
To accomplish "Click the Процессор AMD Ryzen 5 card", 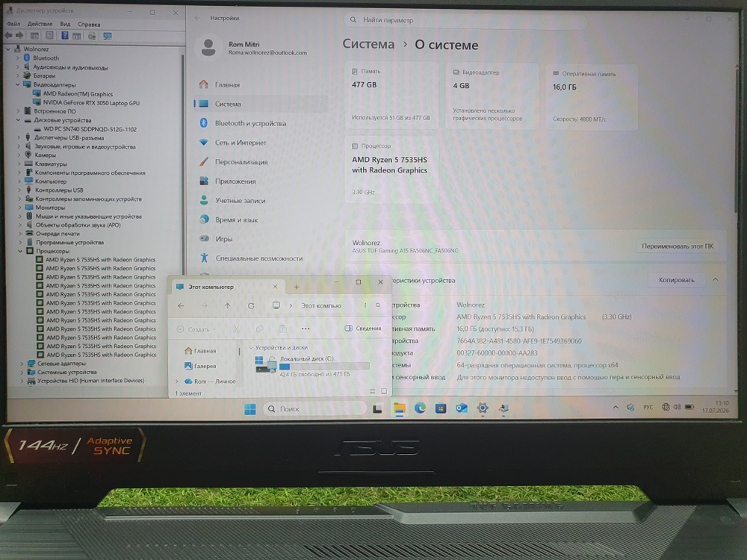I will point(391,170).
